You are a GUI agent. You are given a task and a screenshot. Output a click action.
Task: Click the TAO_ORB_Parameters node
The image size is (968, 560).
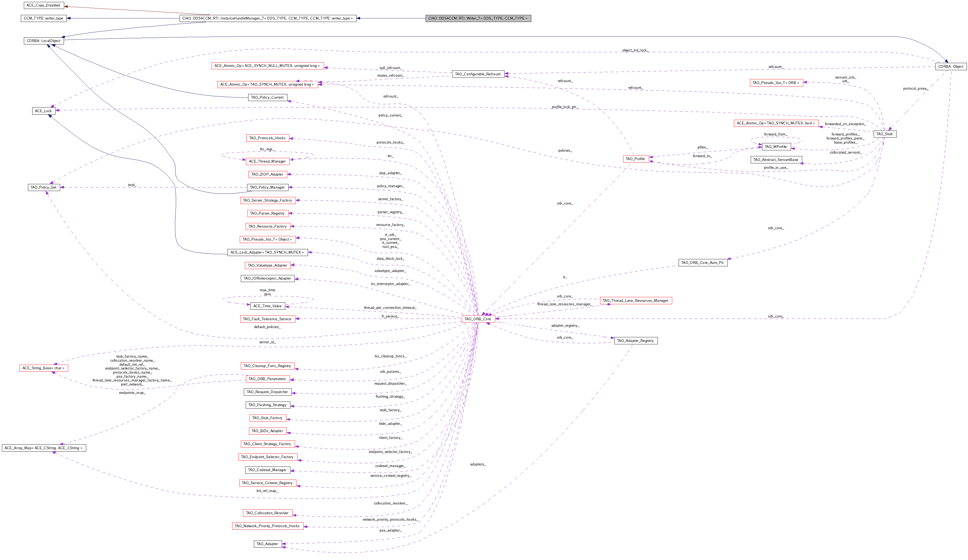(x=267, y=379)
